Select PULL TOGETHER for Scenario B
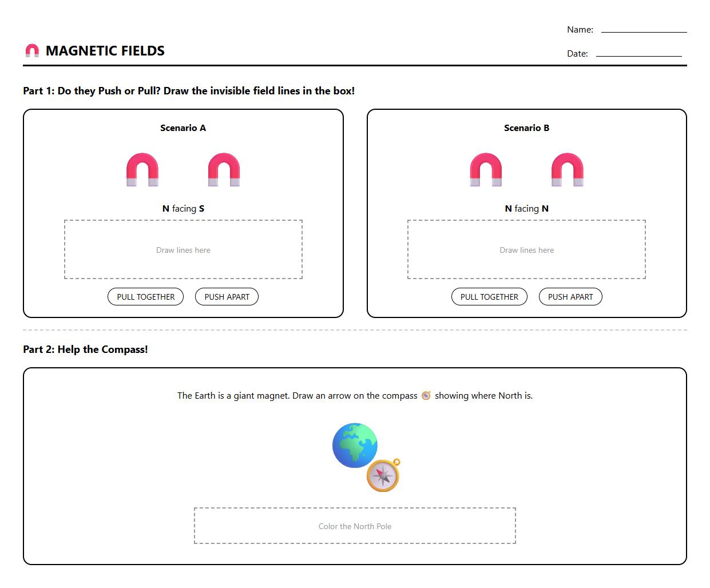This screenshot has width=710, height=588. (489, 296)
